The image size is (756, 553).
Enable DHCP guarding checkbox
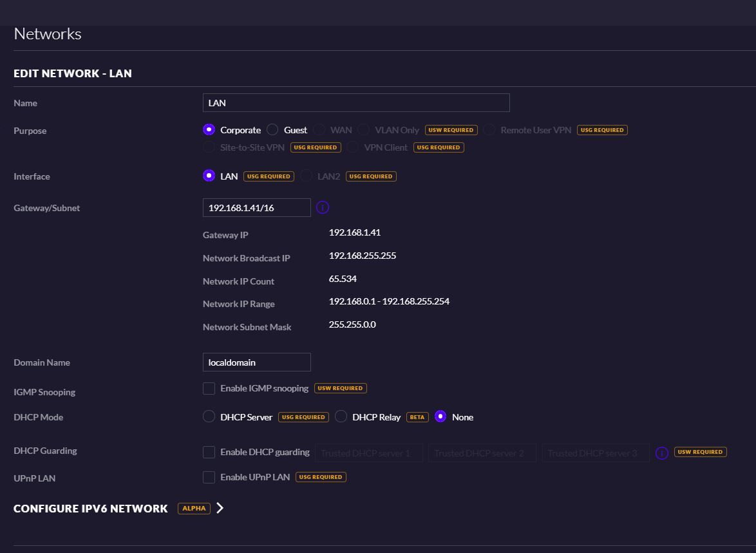(x=209, y=453)
